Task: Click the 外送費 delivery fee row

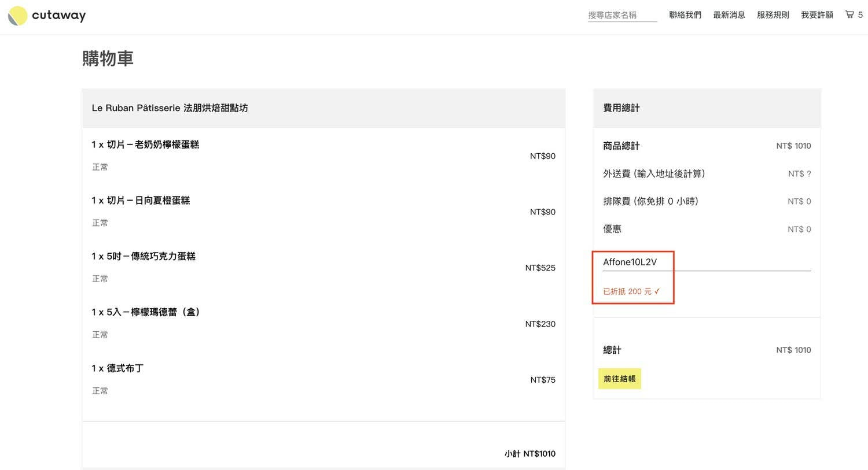Action: coord(654,173)
